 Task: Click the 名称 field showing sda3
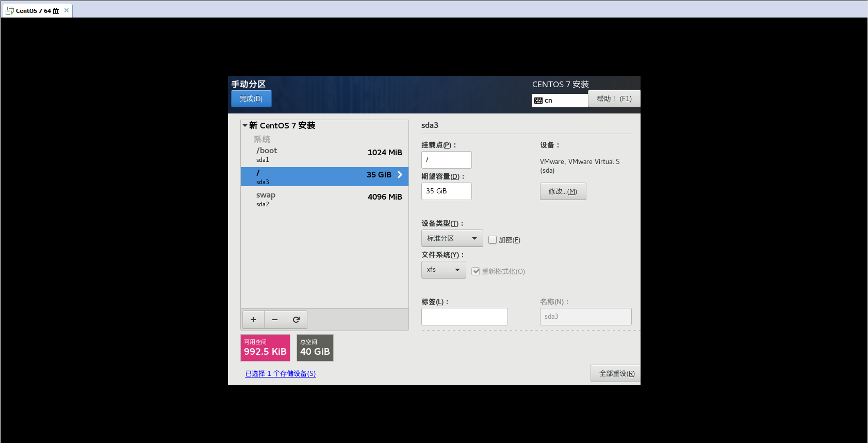click(x=586, y=317)
